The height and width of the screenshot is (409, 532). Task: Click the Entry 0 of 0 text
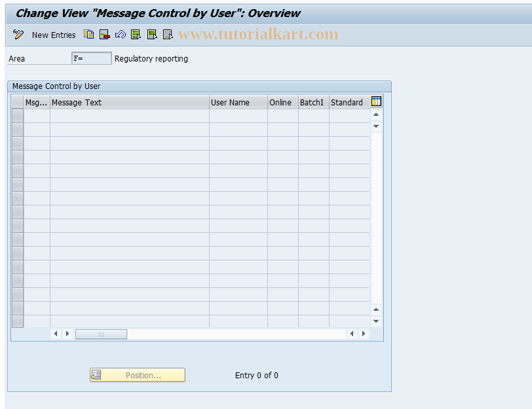pos(257,376)
